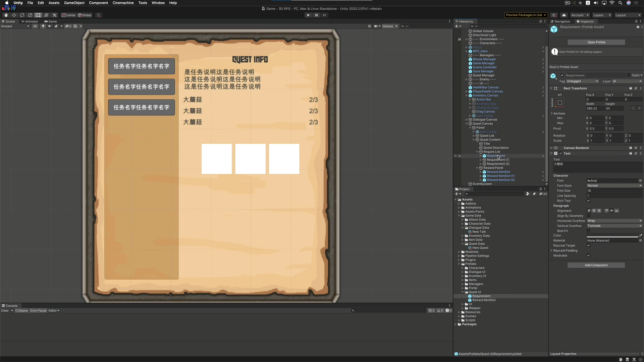Open the Shaded draw mode dropdown
Screen dimensions: 644x362
pyautogui.click(x=15, y=26)
